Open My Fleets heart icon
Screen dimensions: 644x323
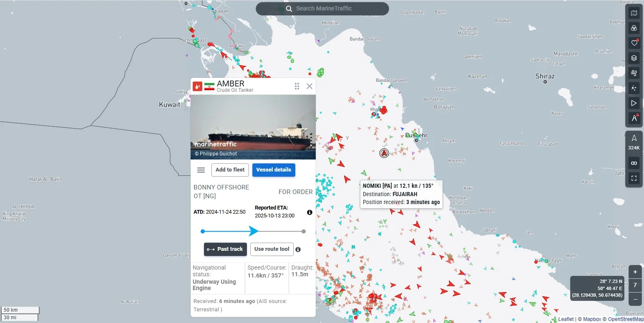pos(634,43)
